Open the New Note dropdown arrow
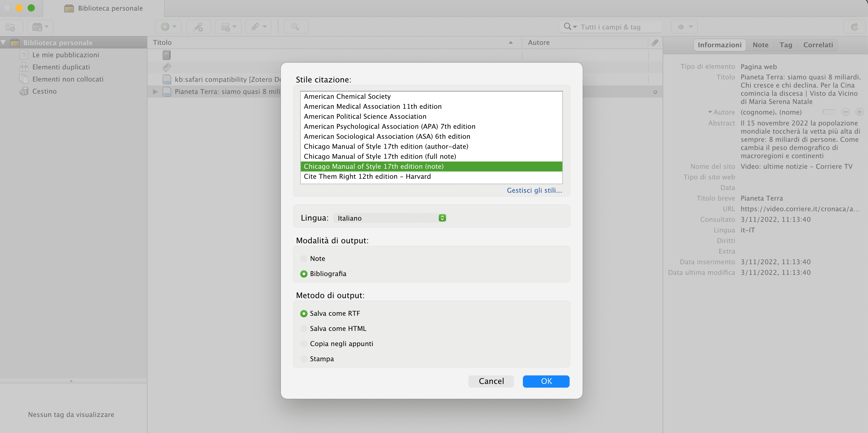868x433 pixels. (234, 27)
